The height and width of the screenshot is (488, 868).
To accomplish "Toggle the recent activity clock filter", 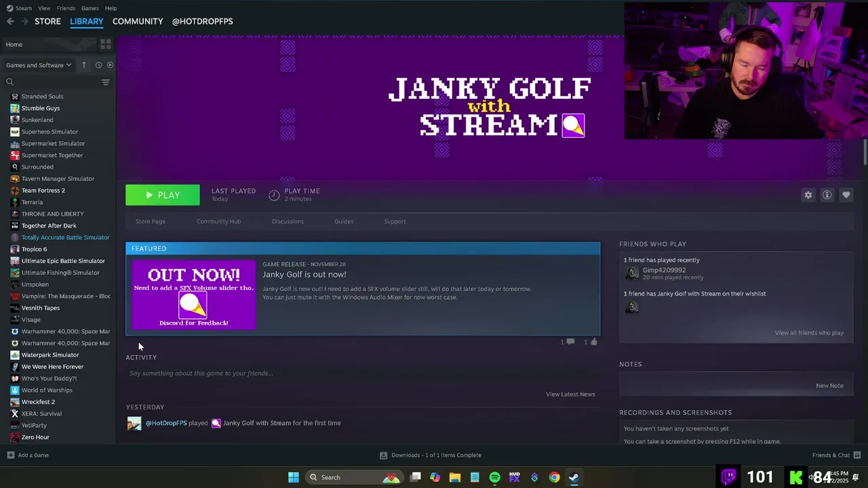I will [x=98, y=65].
